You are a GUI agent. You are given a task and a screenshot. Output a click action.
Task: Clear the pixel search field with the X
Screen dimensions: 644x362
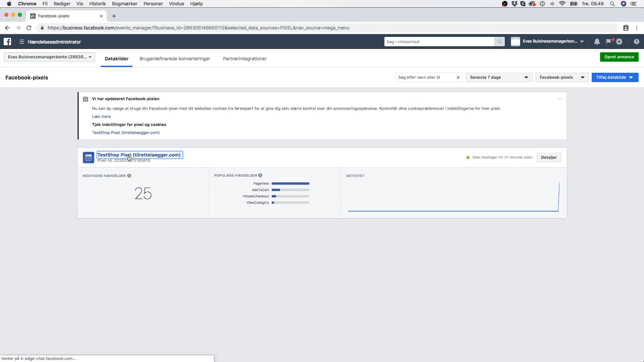coord(458,77)
